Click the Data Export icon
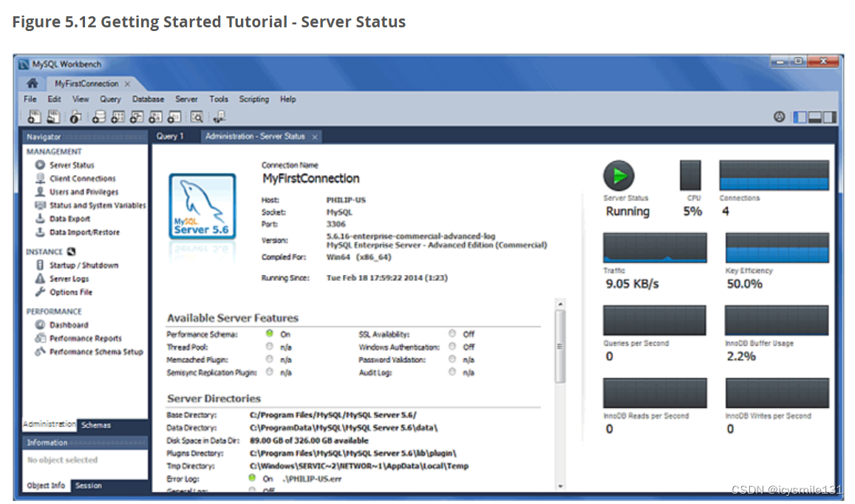 pyautogui.click(x=40, y=218)
